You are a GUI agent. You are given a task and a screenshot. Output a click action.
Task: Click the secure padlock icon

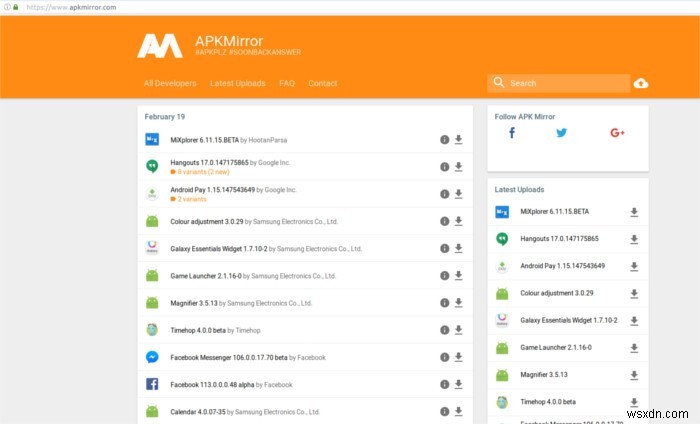tap(16, 7)
